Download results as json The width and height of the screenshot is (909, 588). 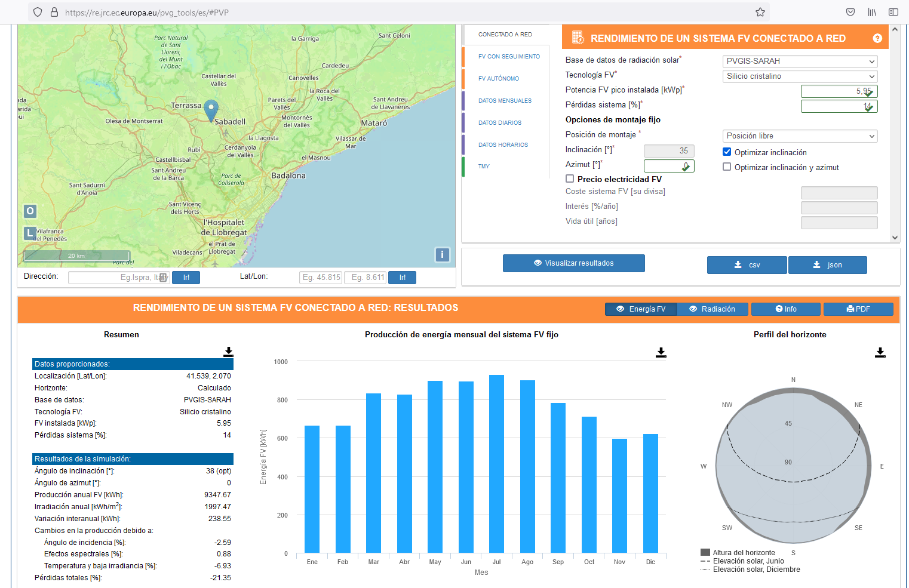(x=827, y=264)
